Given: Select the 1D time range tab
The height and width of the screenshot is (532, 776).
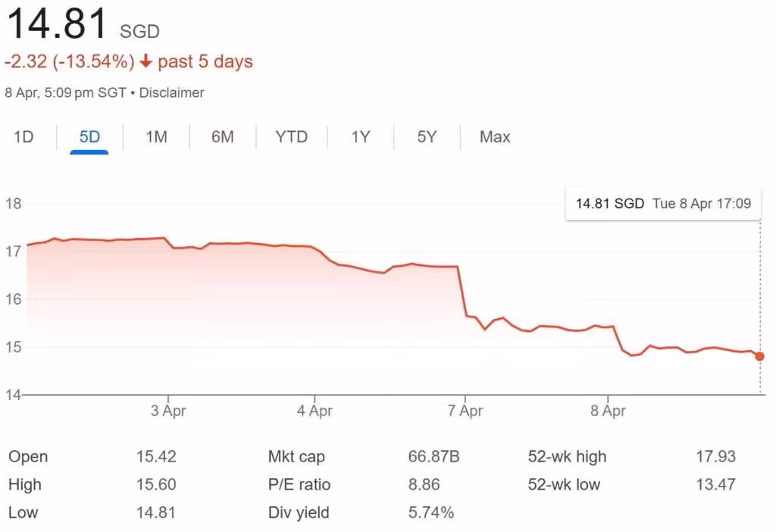Looking at the screenshot, I should [x=23, y=136].
